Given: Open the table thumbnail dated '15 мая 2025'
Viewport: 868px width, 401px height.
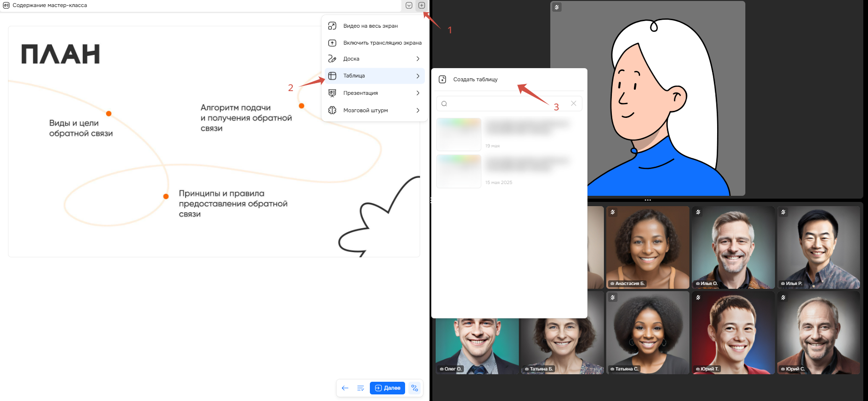Looking at the screenshot, I should [459, 171].
